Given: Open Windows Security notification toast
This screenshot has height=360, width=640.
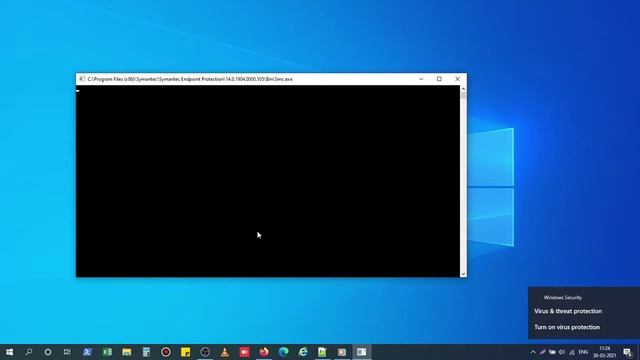Looking at the screenshot, I should [584, 313].
